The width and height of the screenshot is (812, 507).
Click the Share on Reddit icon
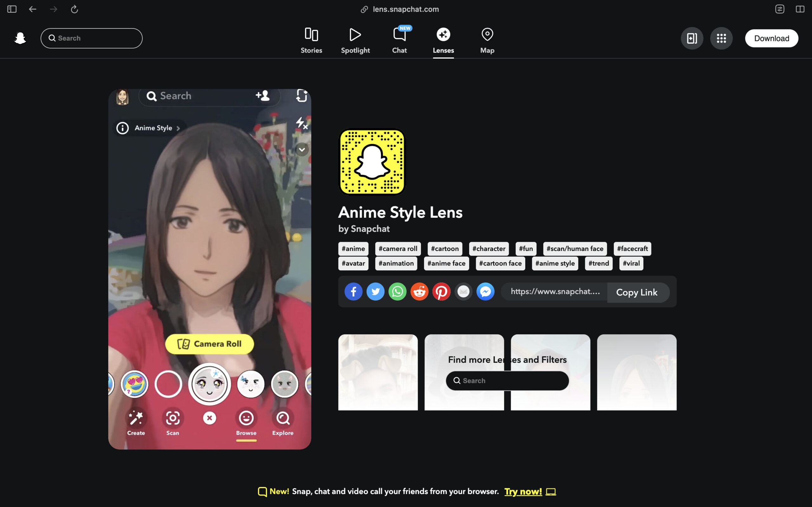[419, 291]
